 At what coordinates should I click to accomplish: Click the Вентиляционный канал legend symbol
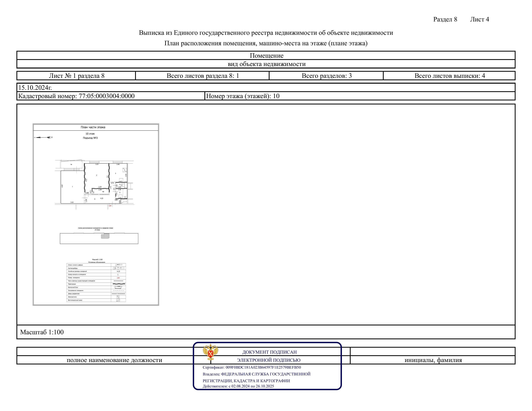click(x=118, y=300)
